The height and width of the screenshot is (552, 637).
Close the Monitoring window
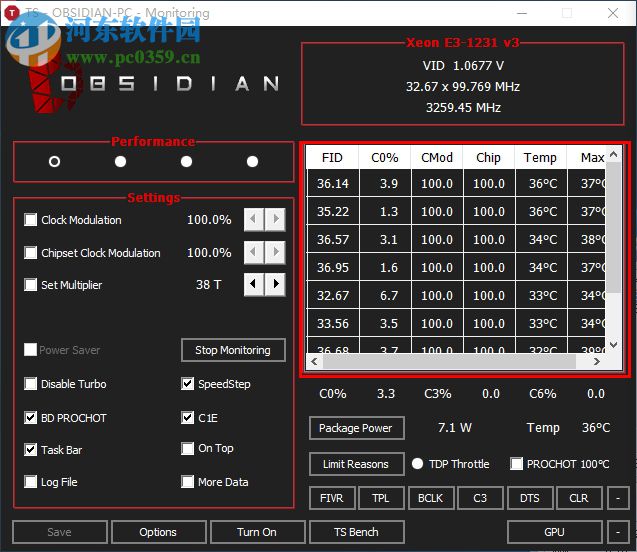point(613,13)
